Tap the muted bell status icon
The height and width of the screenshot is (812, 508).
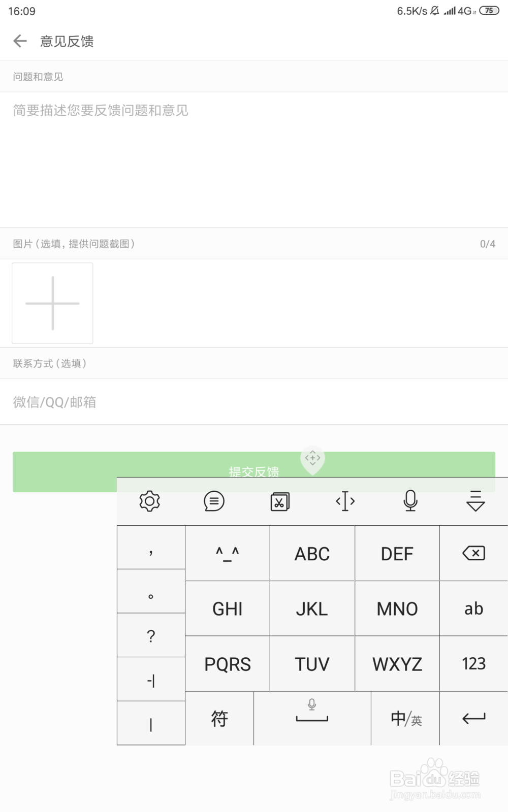pyautogui.click(x=434, y=11)
